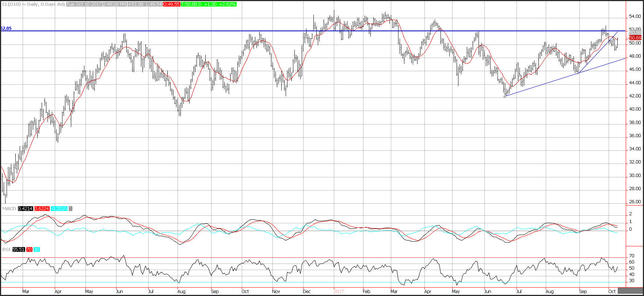Click the gray scrollbar block at bottom-right corner
The height and width of the screenshot is (296, 644).
630,291
